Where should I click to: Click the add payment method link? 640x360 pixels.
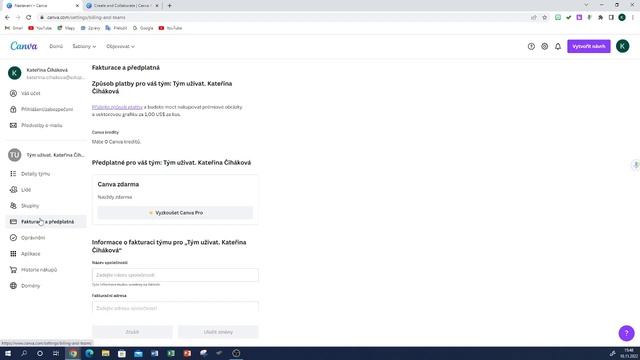[117, 107]
